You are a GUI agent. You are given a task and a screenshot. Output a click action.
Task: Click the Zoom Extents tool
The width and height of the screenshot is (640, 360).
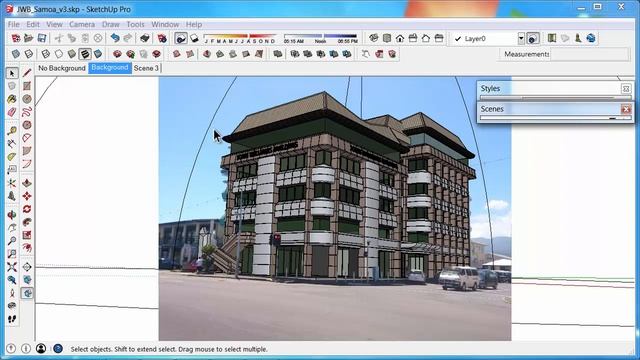(x=12, y=267)
